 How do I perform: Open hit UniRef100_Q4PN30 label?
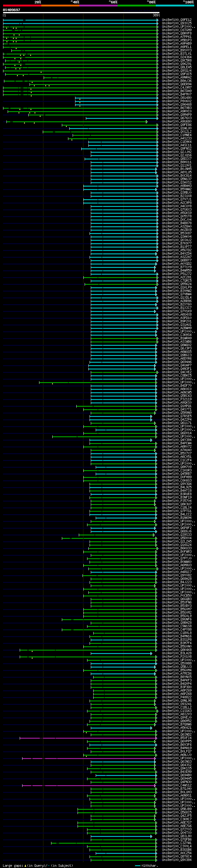176,782
